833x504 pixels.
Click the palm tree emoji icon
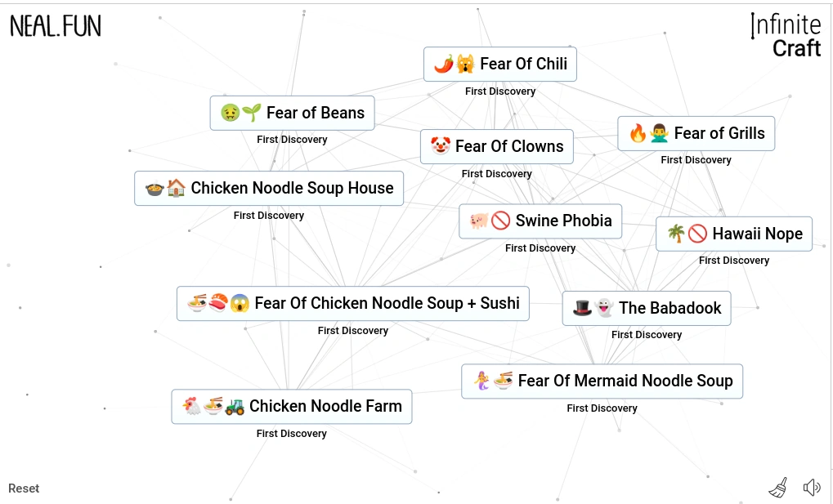click(x=676, y=234)
